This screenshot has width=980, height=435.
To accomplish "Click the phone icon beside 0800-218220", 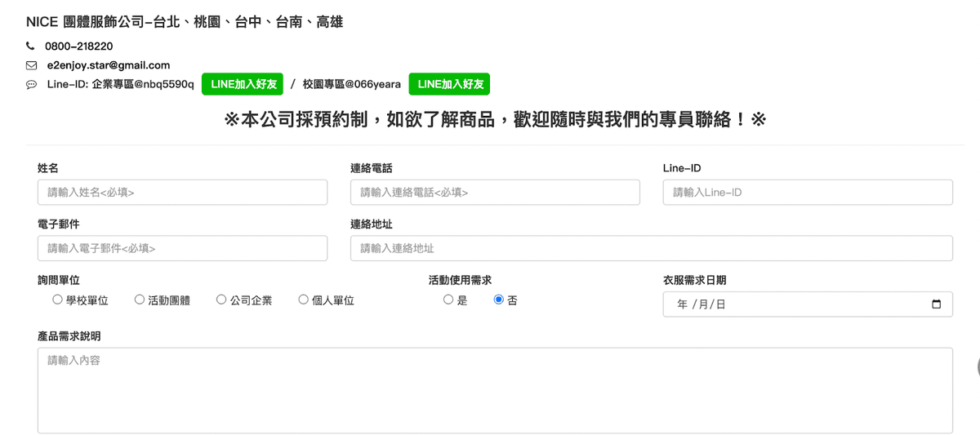I will (31, 47).
